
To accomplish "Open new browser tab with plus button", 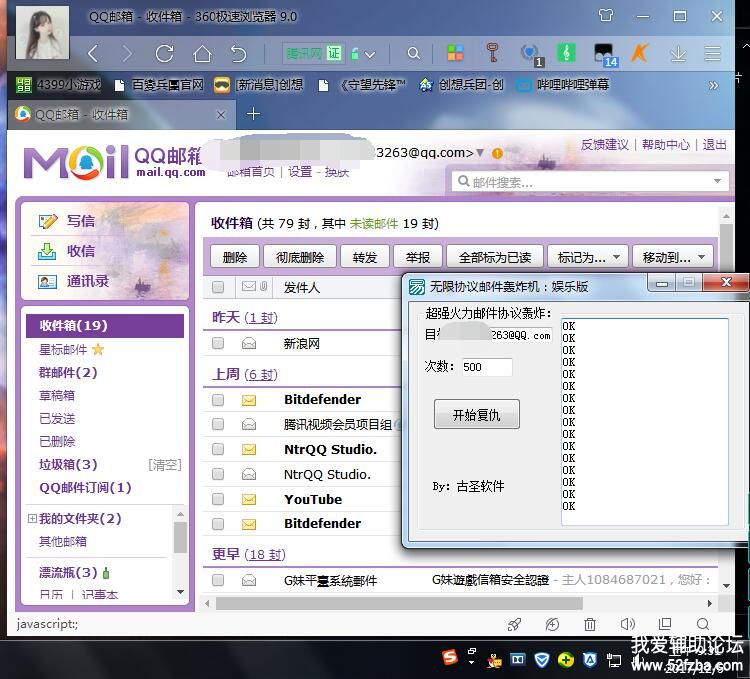I will click(x=253, y=114).
